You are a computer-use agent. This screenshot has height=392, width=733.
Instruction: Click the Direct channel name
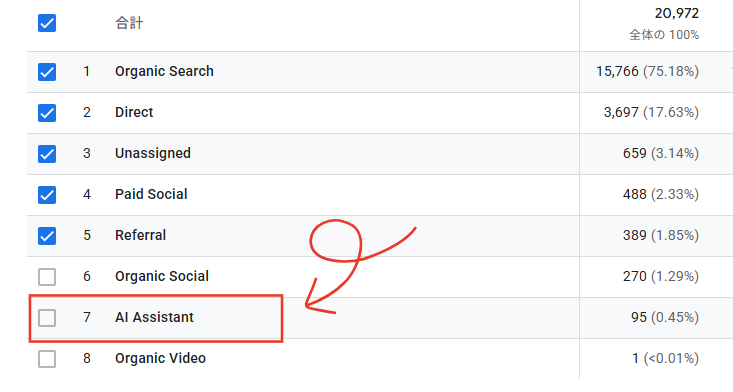tap(134, 112)
